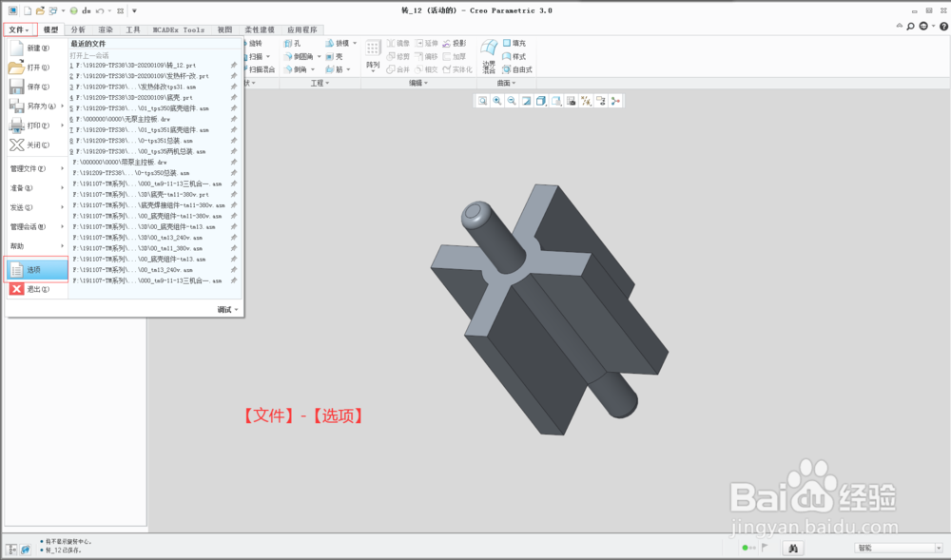
Task: Select the Hole (孔) tool
Action: pos(292,44)
